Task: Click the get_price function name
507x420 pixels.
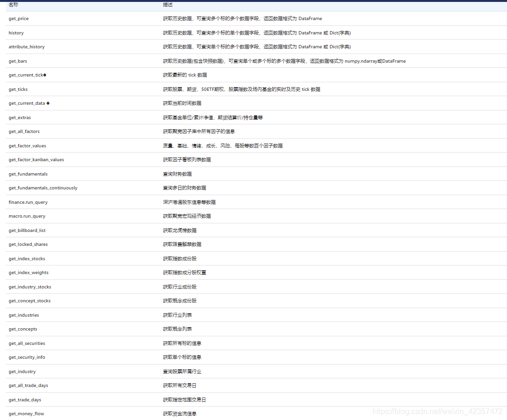Action: 18,19
